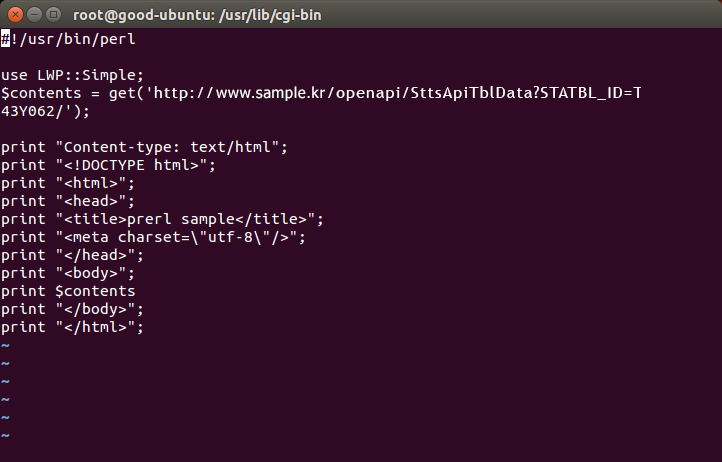Place cursor on the #!/usr/bin/perl shebang line
The image size is (722, 462).
[x=68, y=39]
